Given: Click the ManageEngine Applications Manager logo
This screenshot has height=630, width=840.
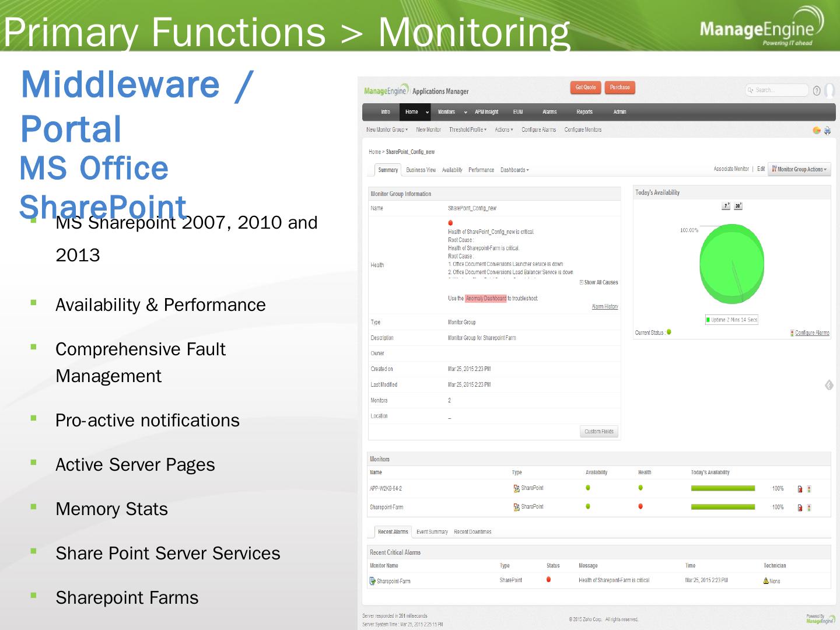Looking at the screenshot, I should coord(416,90).
